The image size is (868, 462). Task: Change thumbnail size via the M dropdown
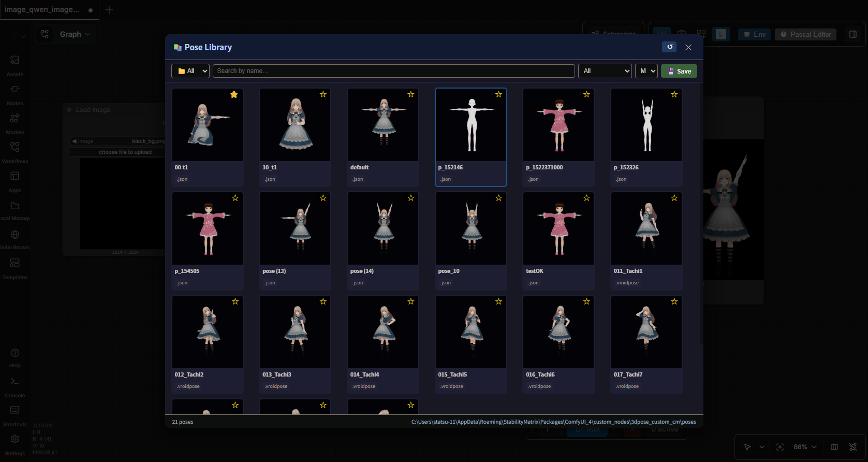(646, 71)
